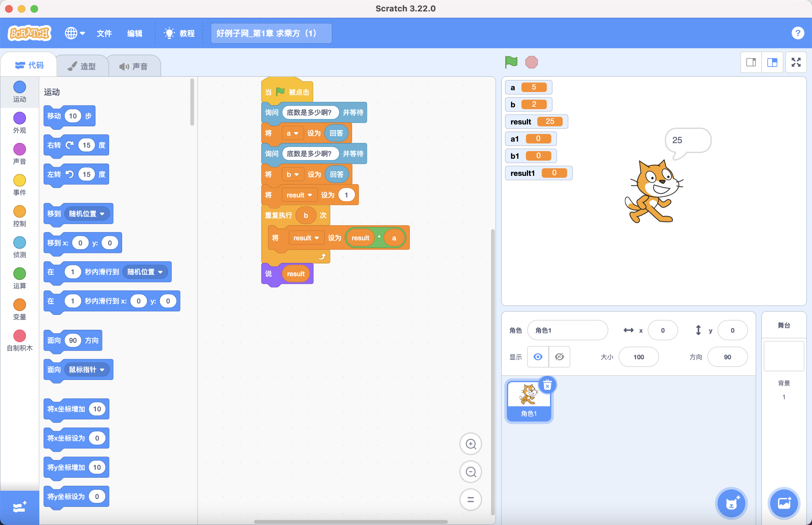Select the 角色1 sprite thumbnail
Screen dimensions: 812x525
coord(529,401)
